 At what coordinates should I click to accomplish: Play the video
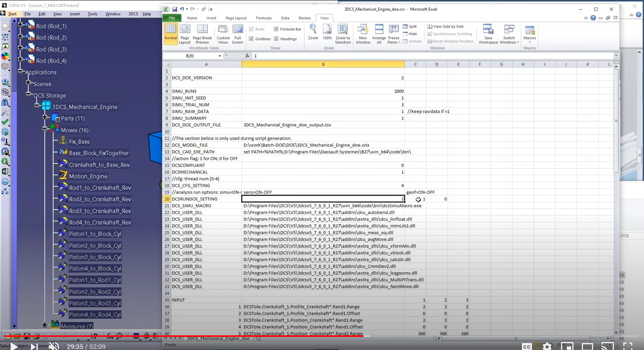[14, 346]
